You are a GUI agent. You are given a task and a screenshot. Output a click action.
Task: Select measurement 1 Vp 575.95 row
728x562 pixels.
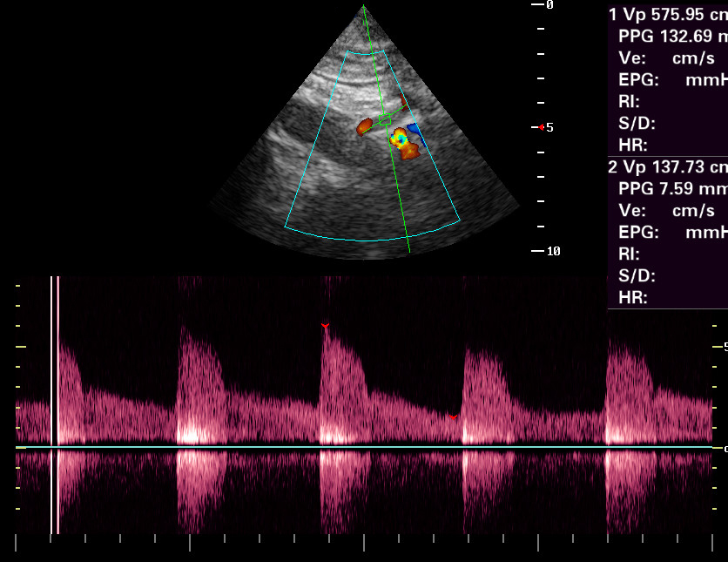(667, 14)
